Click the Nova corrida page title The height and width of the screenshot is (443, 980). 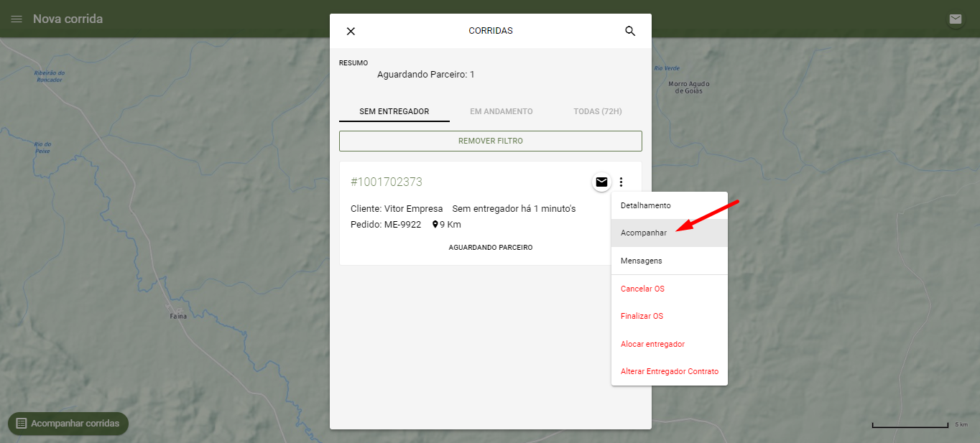pyautogui.click(x=68, y=19)
